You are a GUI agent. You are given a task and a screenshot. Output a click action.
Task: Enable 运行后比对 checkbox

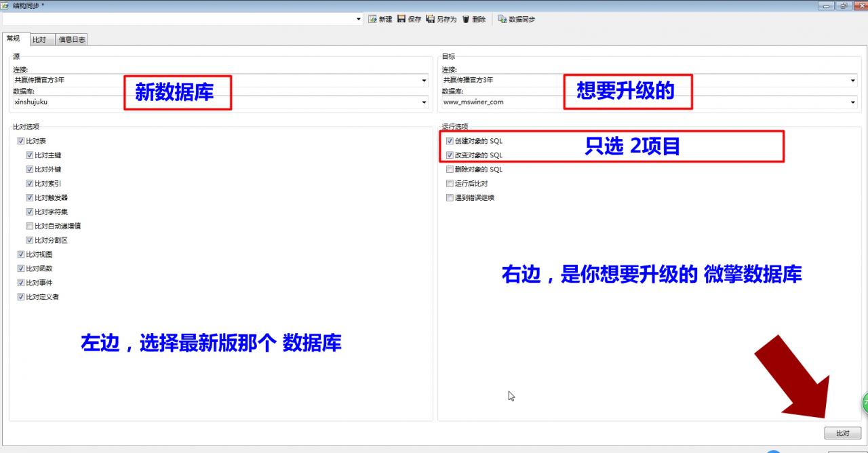pyautogui.click(x=450, y=184)
